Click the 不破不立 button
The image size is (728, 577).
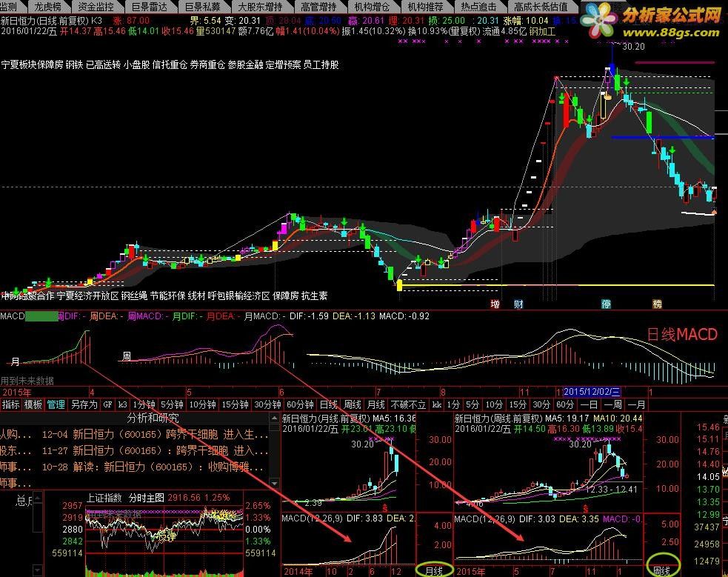pos(408,404)
